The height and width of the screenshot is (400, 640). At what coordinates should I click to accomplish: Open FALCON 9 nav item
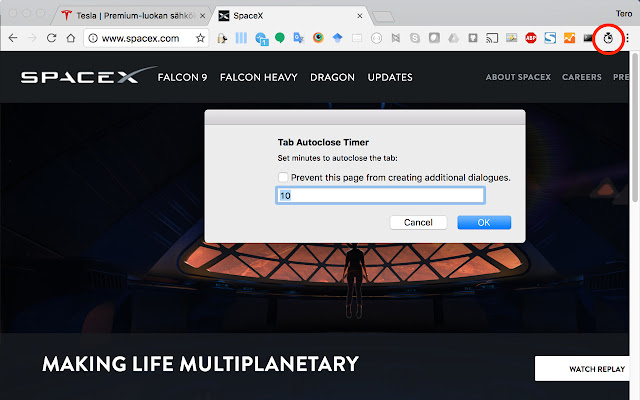pos(182,77)
